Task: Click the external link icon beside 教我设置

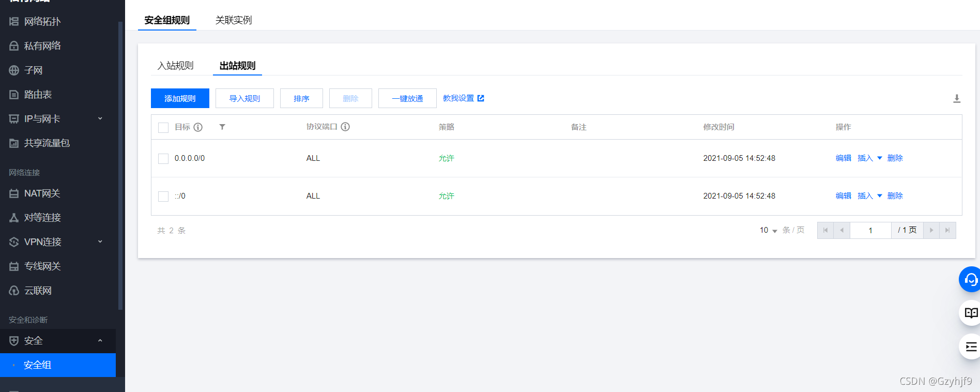Action: click(481, 98)
